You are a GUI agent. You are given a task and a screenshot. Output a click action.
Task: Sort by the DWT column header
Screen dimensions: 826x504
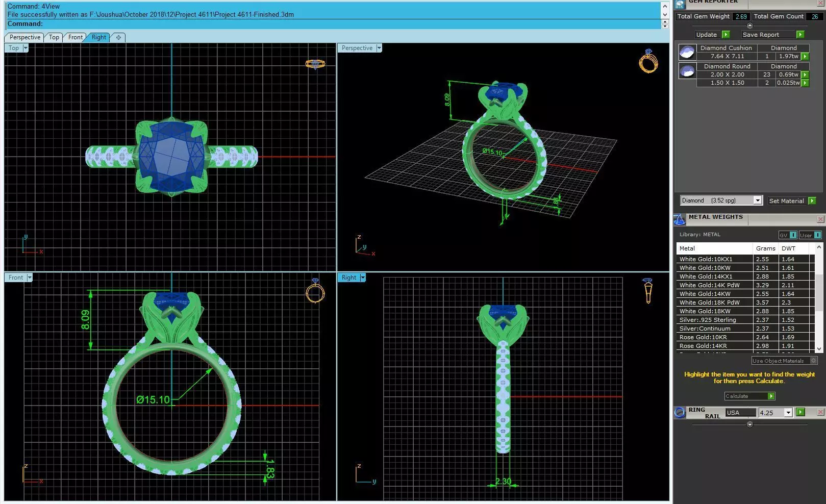click(793, 248)
